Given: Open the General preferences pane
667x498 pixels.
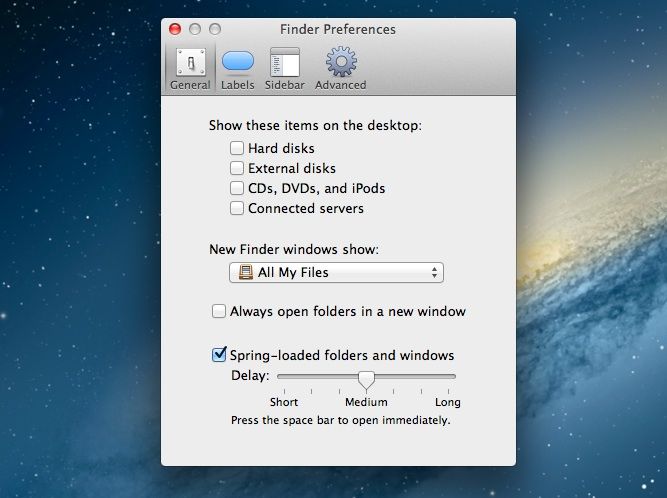Looking at the screenshot, I should click(190, 68).
